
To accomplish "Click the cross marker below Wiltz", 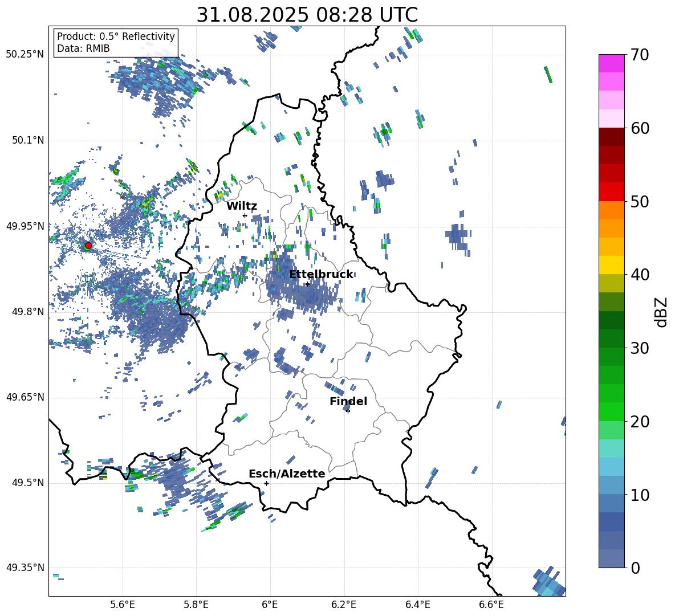I will coord(245,215).
